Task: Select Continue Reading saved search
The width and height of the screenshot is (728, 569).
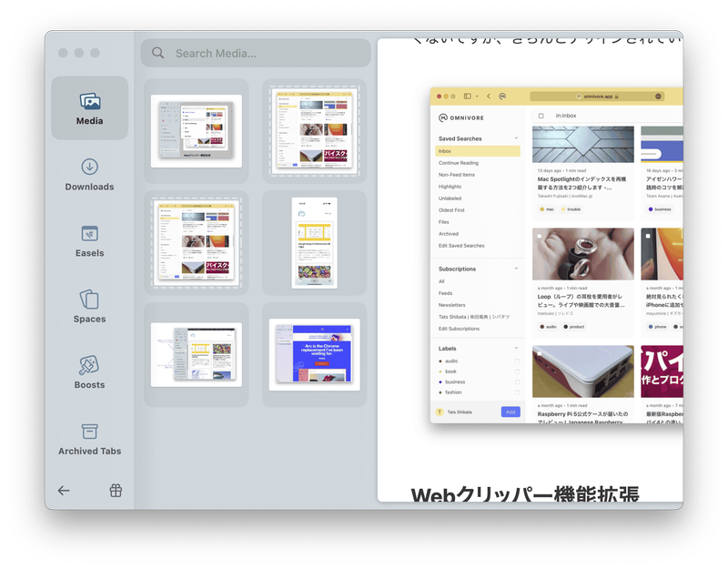Action: point(460,163)
